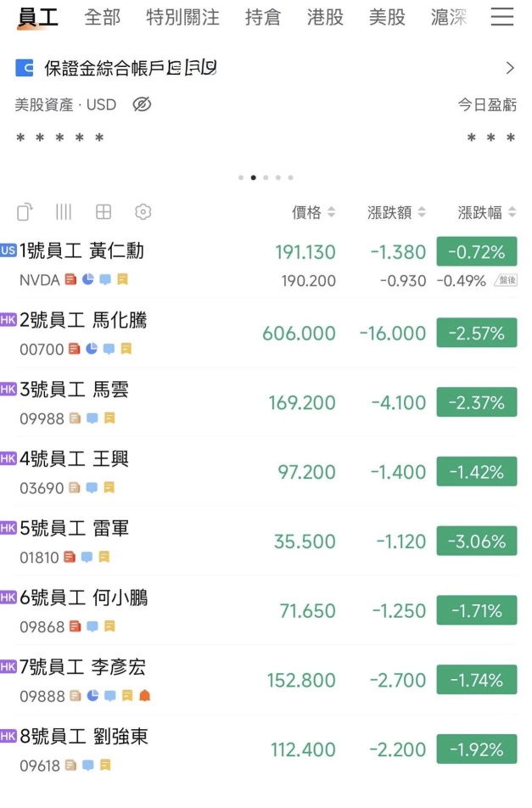Open the watchlist settings gear icon

[x=143, y=212]
